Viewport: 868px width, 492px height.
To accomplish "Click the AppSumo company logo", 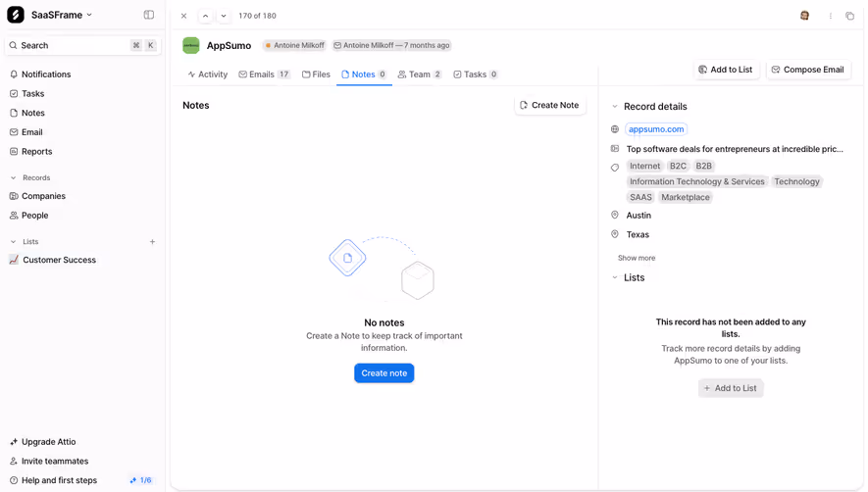I will pos(191,45).
